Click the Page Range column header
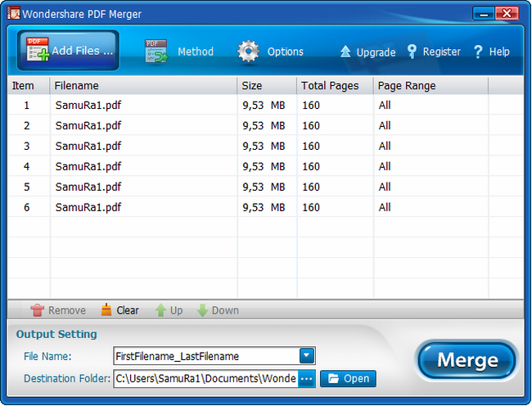The image size is (532, 406). [431, 85]
